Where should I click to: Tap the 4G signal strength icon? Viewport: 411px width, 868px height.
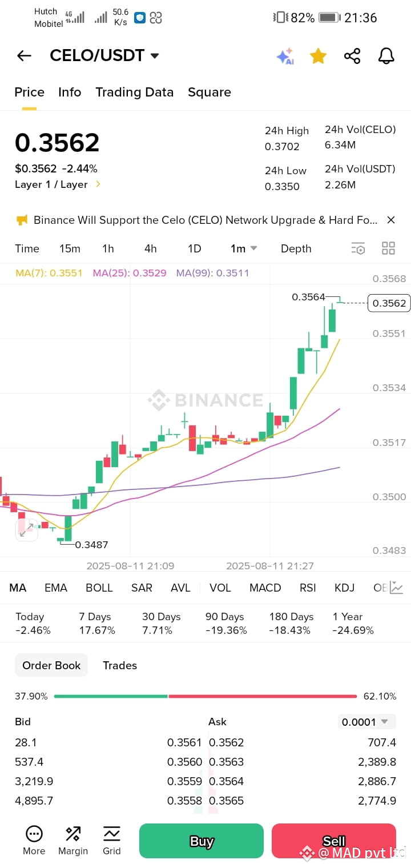point(75,17)
